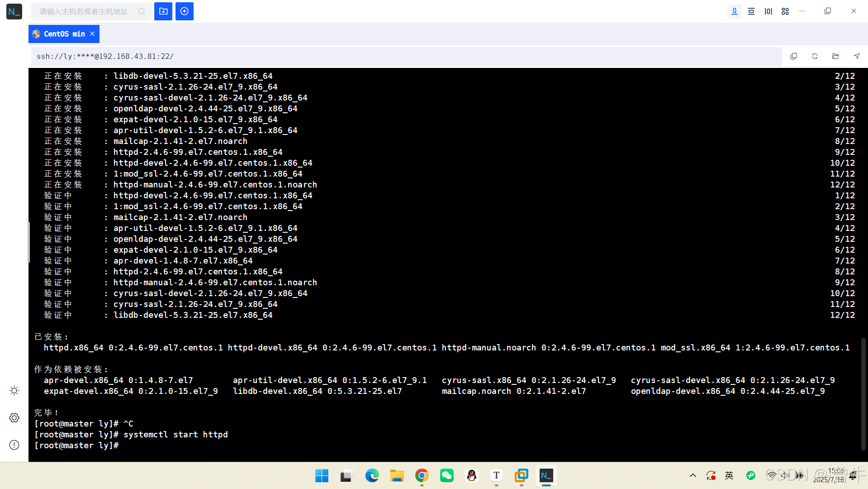
Task: Select the grid layout icon
Action: pos(785,11)
